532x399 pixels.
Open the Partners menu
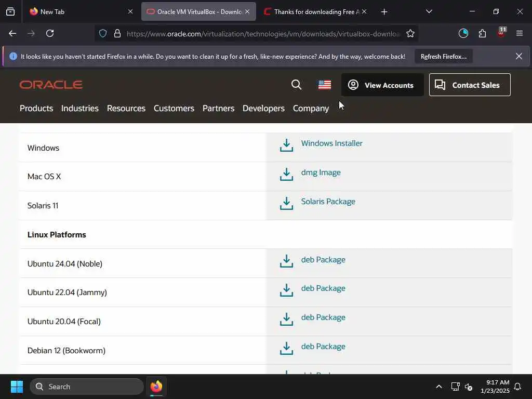click(x=219, y=108)
